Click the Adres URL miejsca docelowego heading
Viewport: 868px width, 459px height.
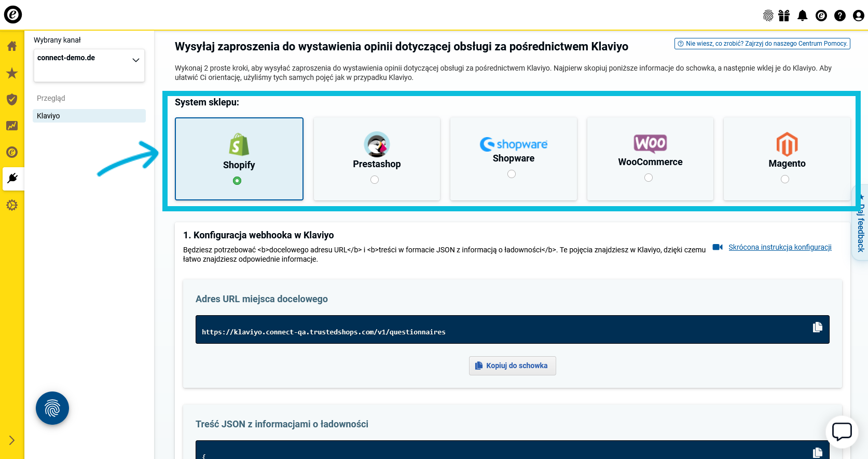pos(261,299)
